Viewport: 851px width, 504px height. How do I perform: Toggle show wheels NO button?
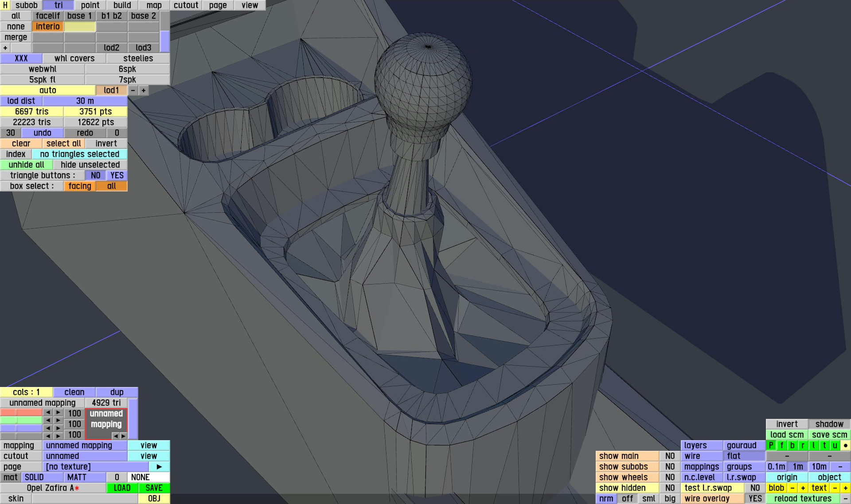pos(670,477)
